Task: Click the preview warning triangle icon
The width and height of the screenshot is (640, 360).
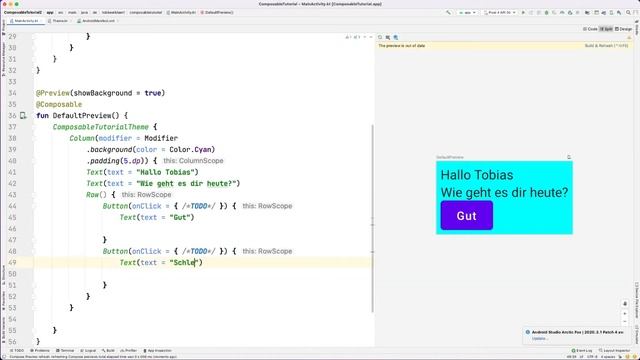Action: pos(629,38)
